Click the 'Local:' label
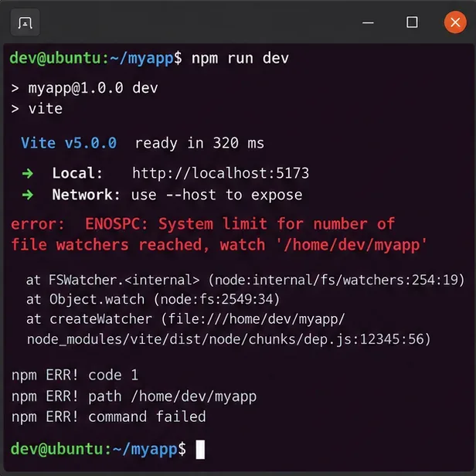Image resolution: width=476 pixels, height=476 pixels. [77, 173]
